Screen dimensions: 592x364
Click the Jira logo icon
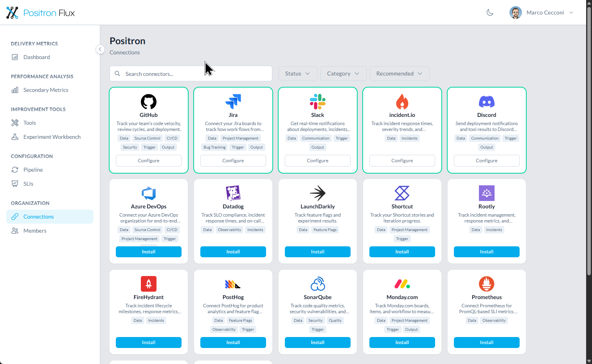click(x=233, y=102)
